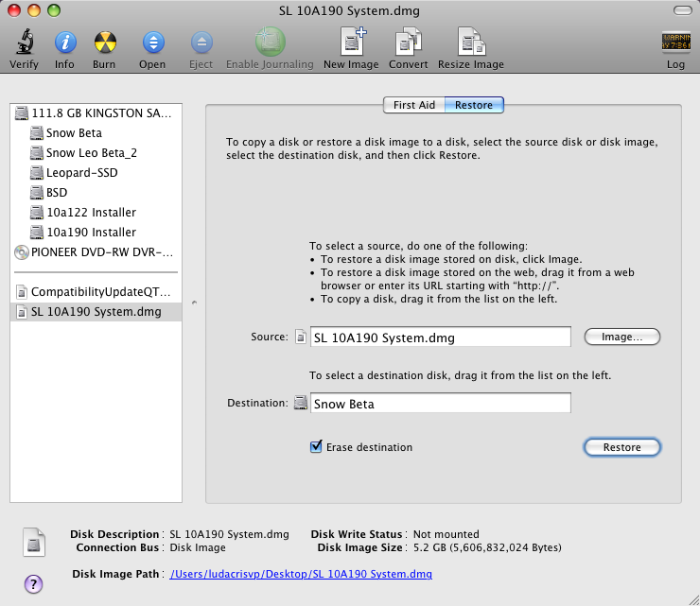Select the CompatibilityUpdateQT disk image
This screenshot has width=700, height=606.
pyautogui.click(x=96, y=292)
